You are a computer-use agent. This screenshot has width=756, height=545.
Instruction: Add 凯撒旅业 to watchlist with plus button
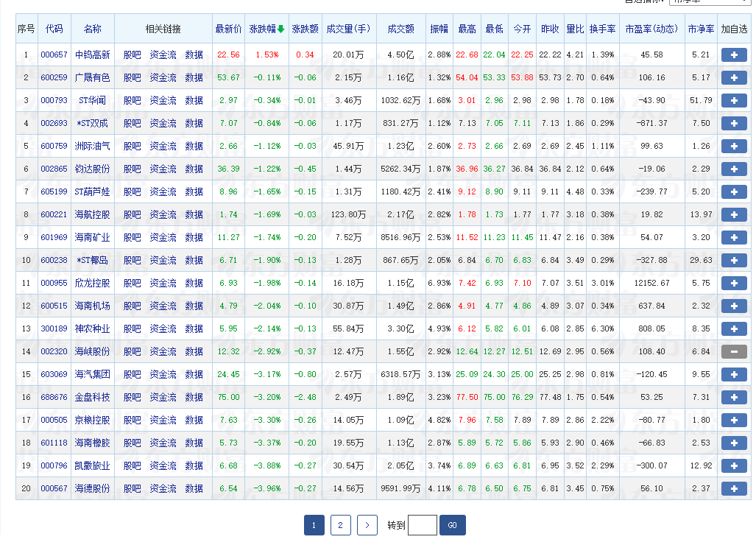point(734,466)
